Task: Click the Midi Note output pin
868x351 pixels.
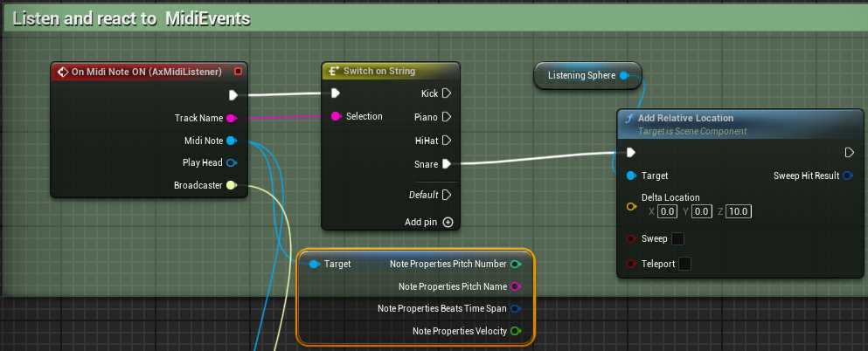Action: click(232, 141)
